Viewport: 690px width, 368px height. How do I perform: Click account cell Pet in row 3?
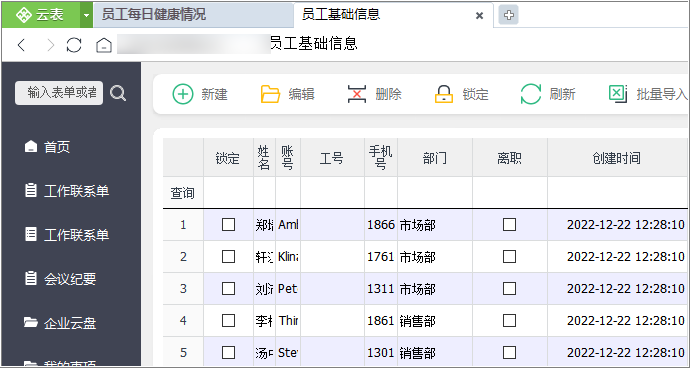tap(288, 288)
